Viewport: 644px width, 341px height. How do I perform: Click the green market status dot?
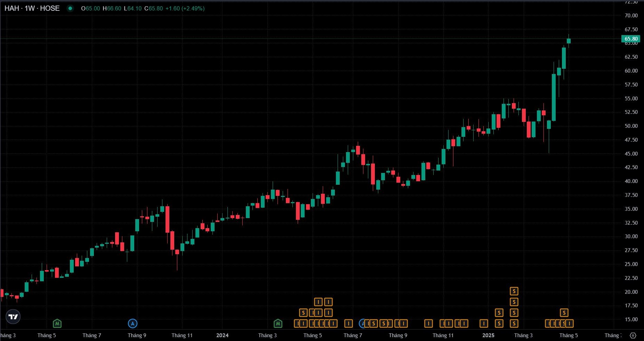coord(70,8)
